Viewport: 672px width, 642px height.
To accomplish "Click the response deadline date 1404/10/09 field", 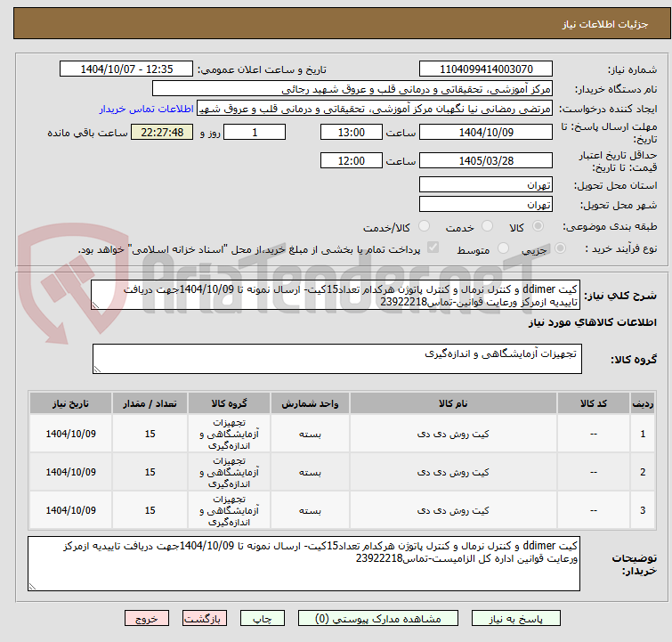I will [x=486, y=132].
